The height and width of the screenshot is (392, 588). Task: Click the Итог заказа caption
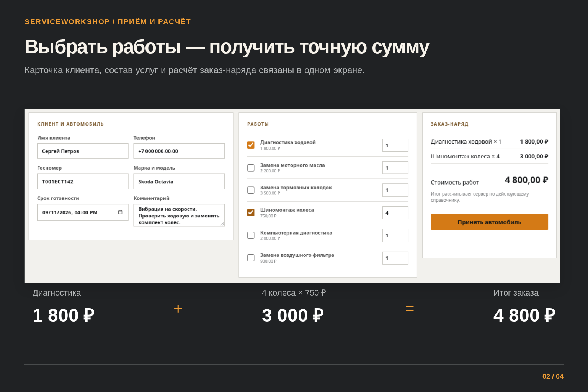tap(516, 293)
